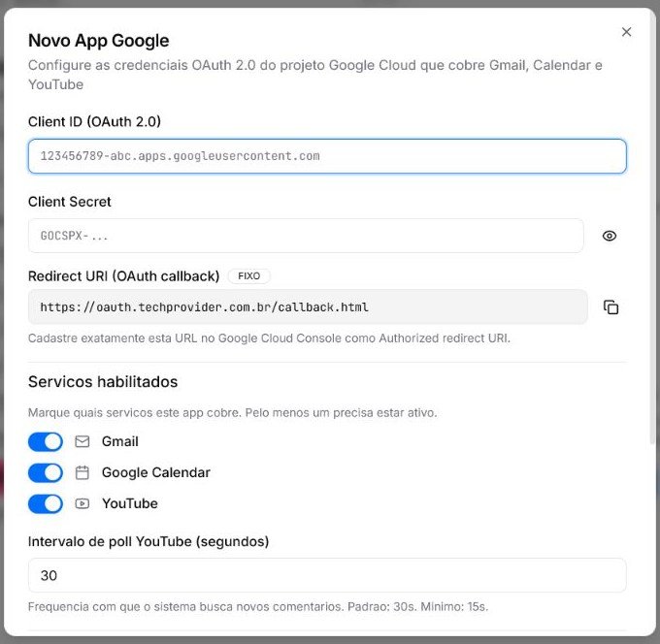Close the Novo App Google dialog
This screenshot has height=644, width=660.
point(626,32)
